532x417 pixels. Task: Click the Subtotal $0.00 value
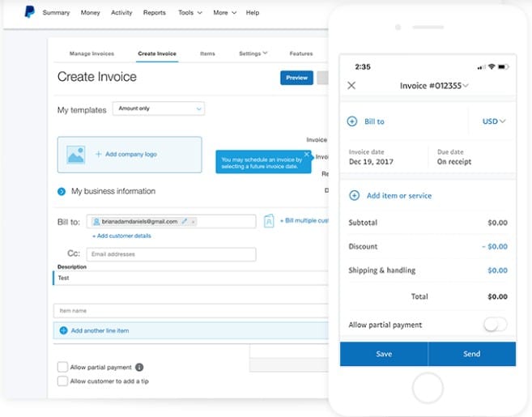(x=498, y=223)
